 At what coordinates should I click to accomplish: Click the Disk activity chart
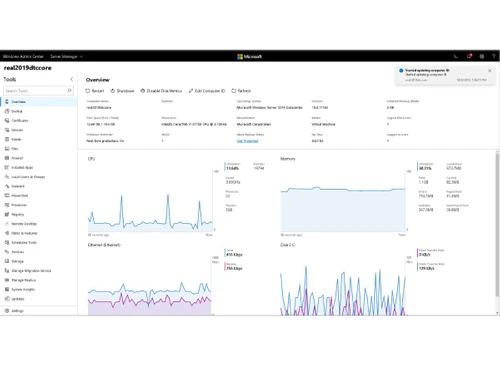coord(343,285)
